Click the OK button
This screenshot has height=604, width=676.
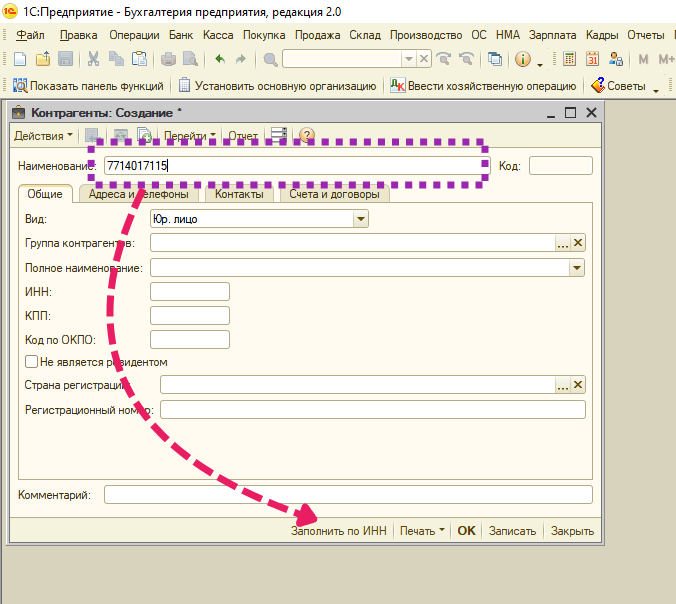tap(466, 531)
